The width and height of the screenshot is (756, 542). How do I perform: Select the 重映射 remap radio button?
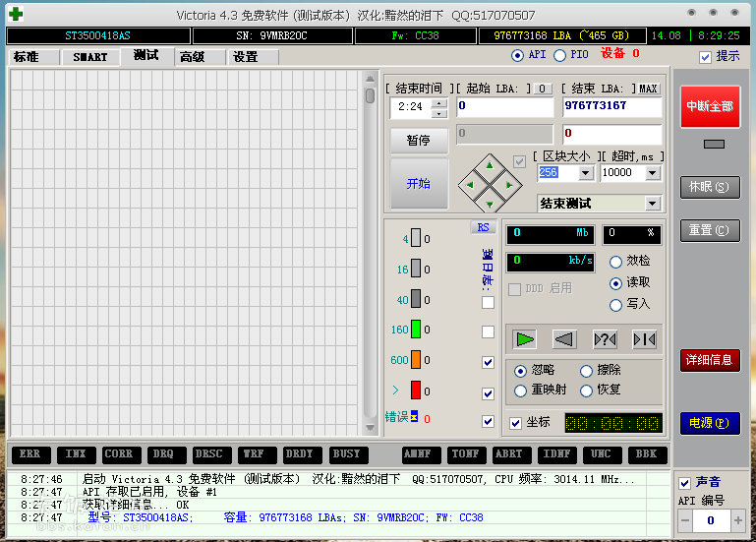click(520, 391)
